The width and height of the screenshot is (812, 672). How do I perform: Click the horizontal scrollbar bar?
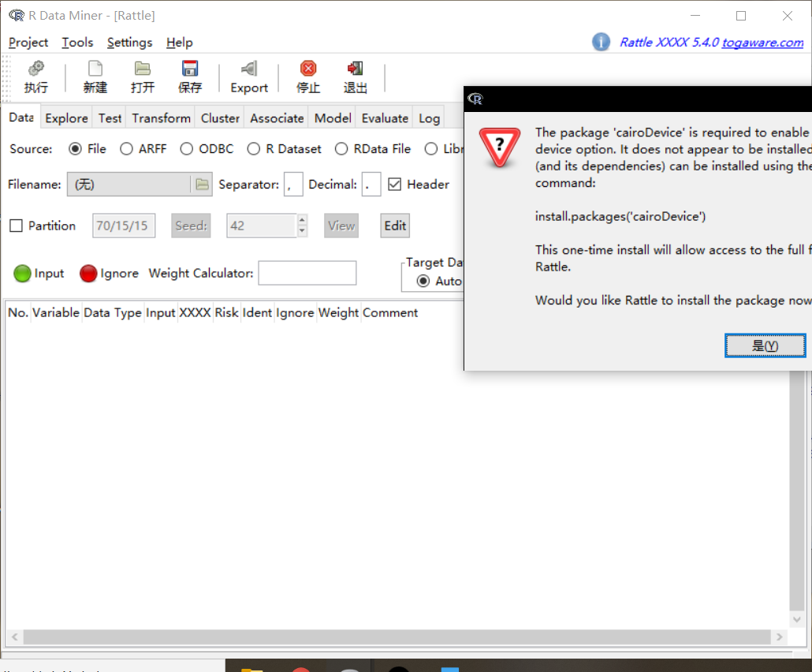point(397,637)
